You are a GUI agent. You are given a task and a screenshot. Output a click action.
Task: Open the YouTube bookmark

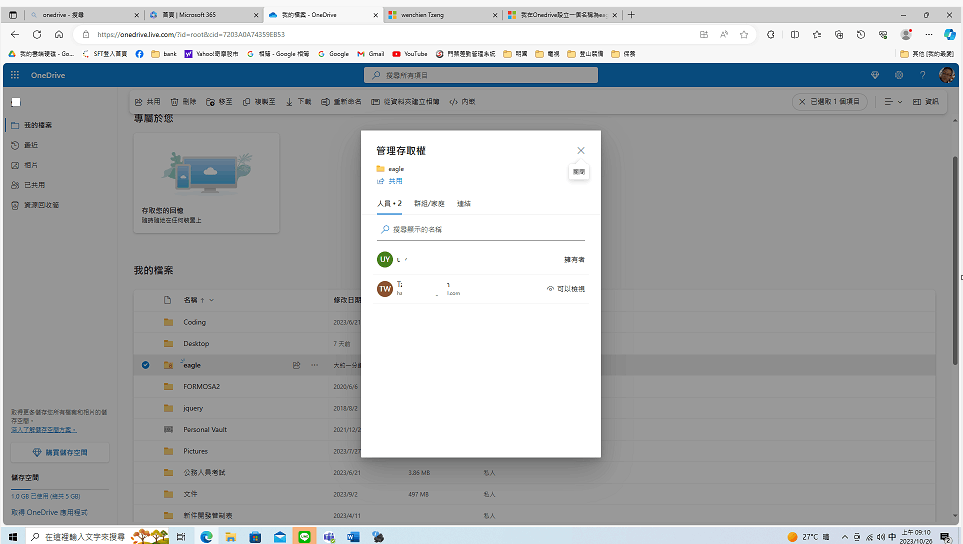coord(410,54)
